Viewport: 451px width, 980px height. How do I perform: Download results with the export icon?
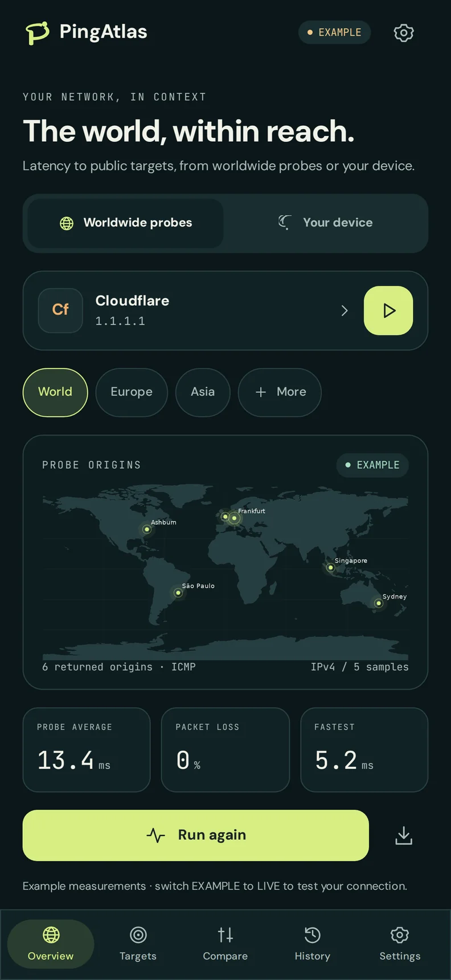pyautogui.click(x=404, y=835)
